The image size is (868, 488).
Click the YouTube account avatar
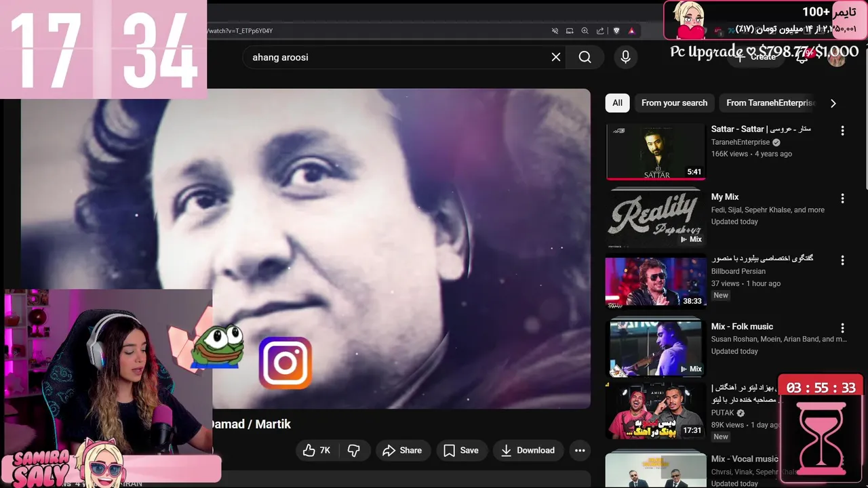tap(837, 58)
